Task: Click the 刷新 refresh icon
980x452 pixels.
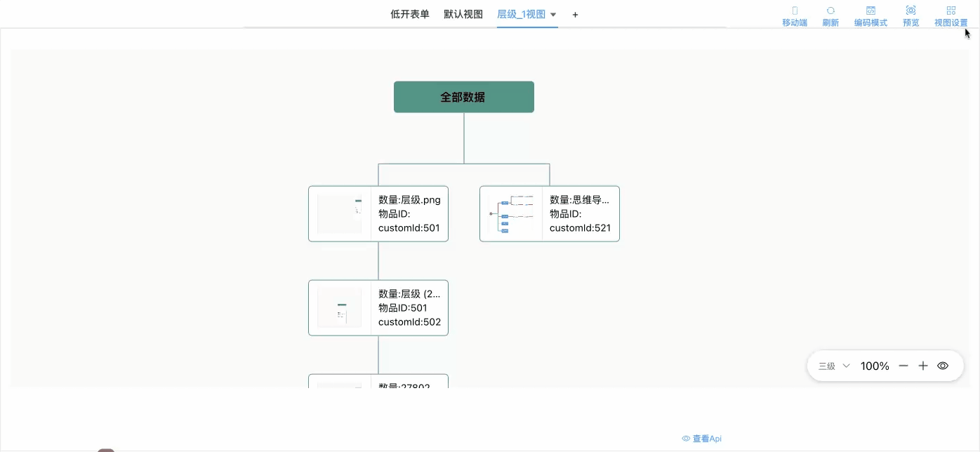Action: [x=830, y=11]
